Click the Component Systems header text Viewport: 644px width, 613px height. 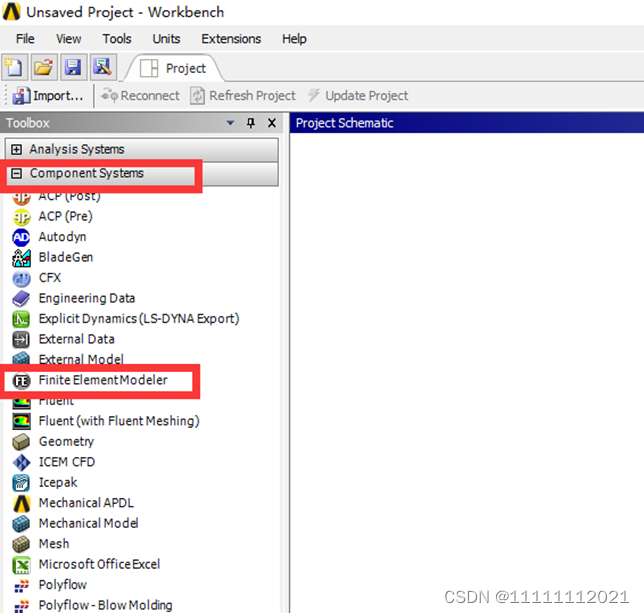point(87,174)
